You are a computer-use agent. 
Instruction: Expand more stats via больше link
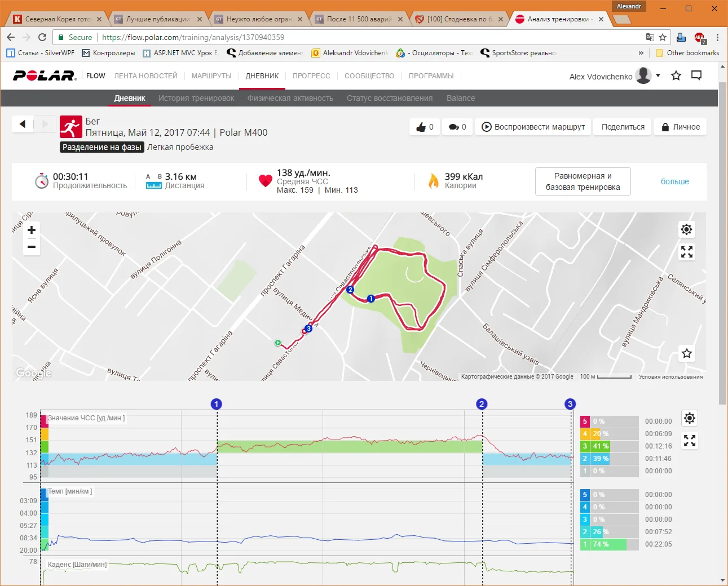(x=674, y=181)
